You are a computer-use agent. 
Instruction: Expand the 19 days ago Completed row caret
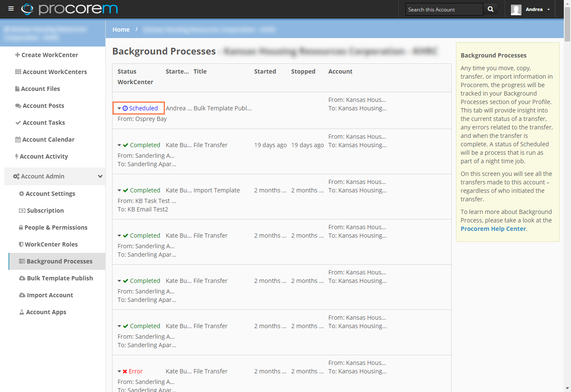(x=119, y=145)
